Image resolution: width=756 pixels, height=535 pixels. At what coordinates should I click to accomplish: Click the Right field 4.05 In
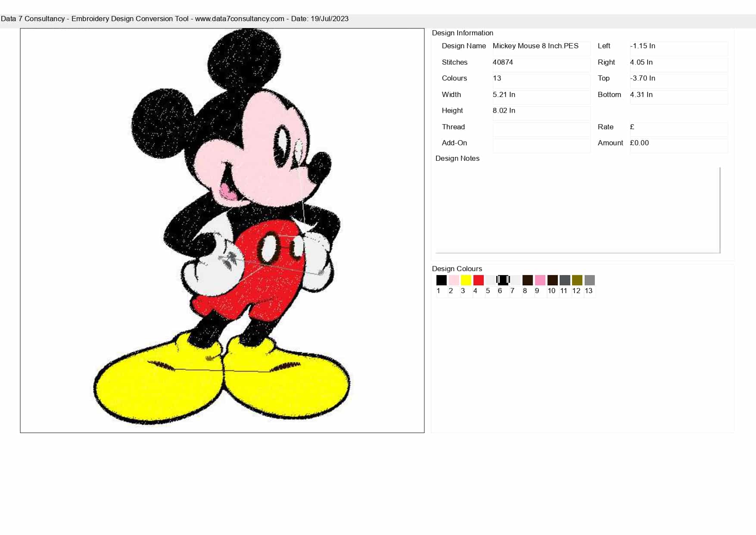coord(679,65)
